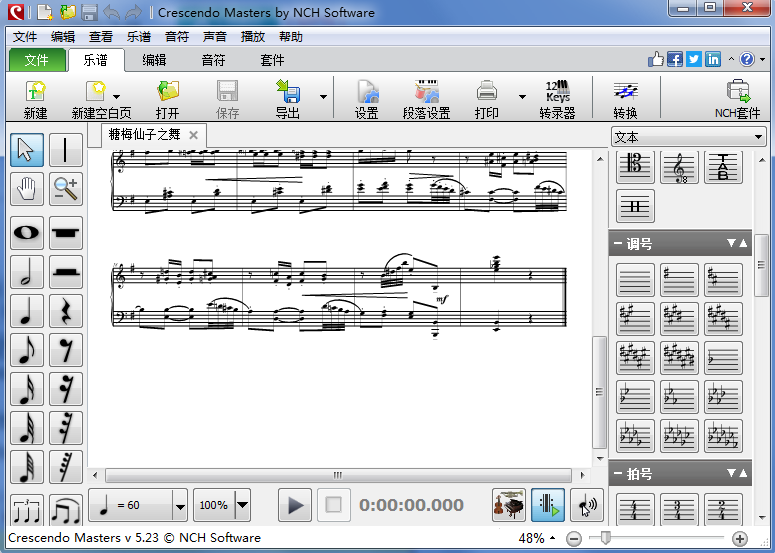Screen dimensions: 775x553
Task: Toggle note sound on input
Action: click(587, 505)
